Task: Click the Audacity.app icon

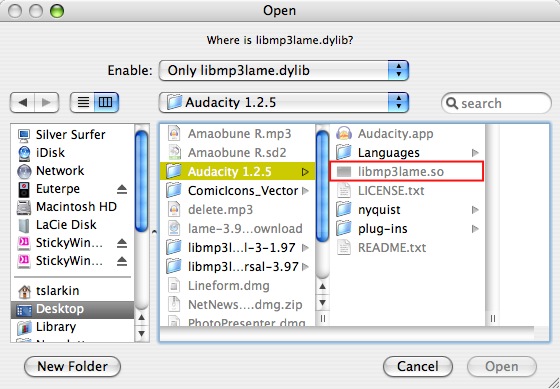Action: coord(344,134)
